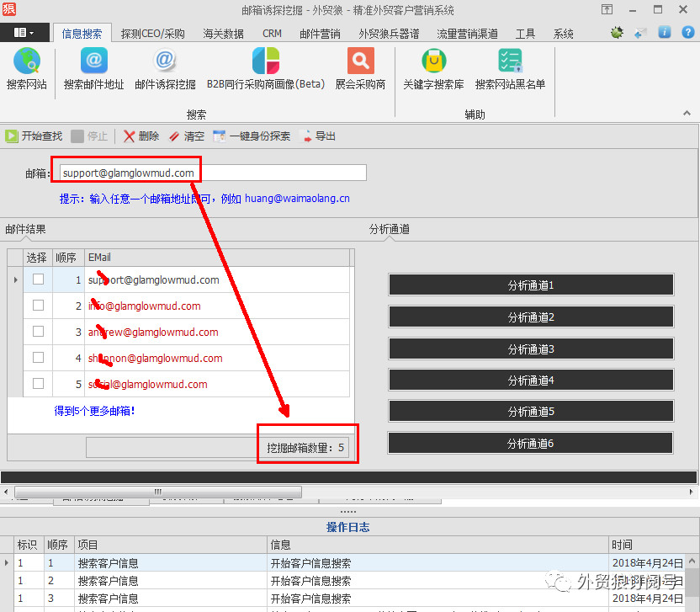This screenshot has height=612, width=700.
Task: Tick the checkbox for andrew@glamglowmud.com
Action: [38, 332]
